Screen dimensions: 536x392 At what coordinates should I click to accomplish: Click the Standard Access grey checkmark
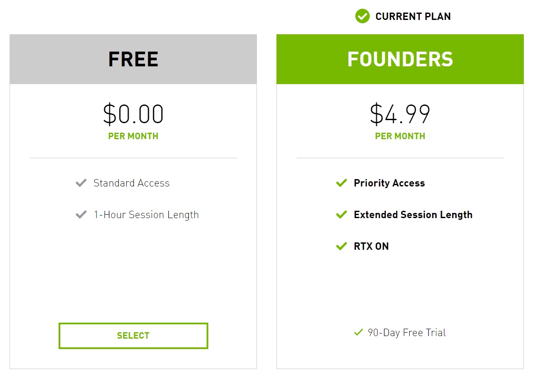click(x=81, y=183)
